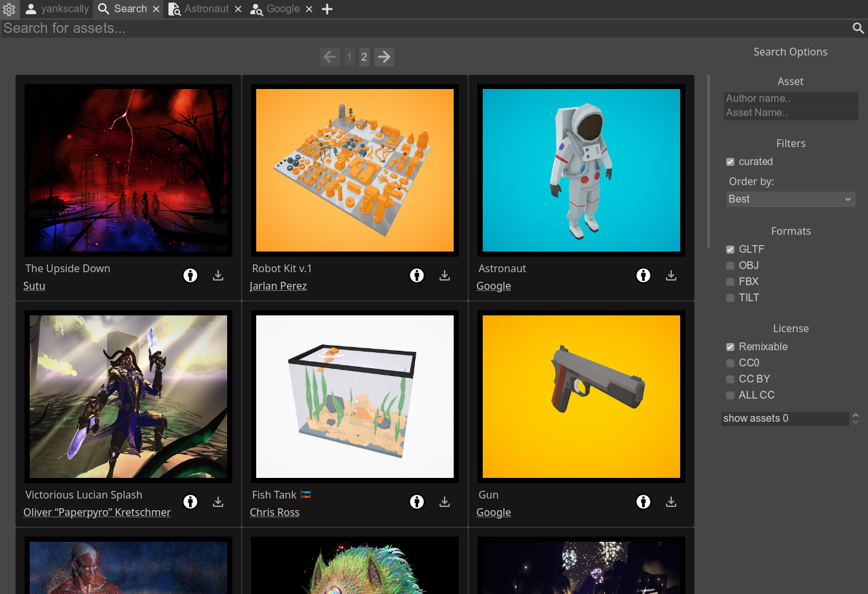Open Google author link under Astronaut
This screenshot has width=868, height=594.
point(494,286)
